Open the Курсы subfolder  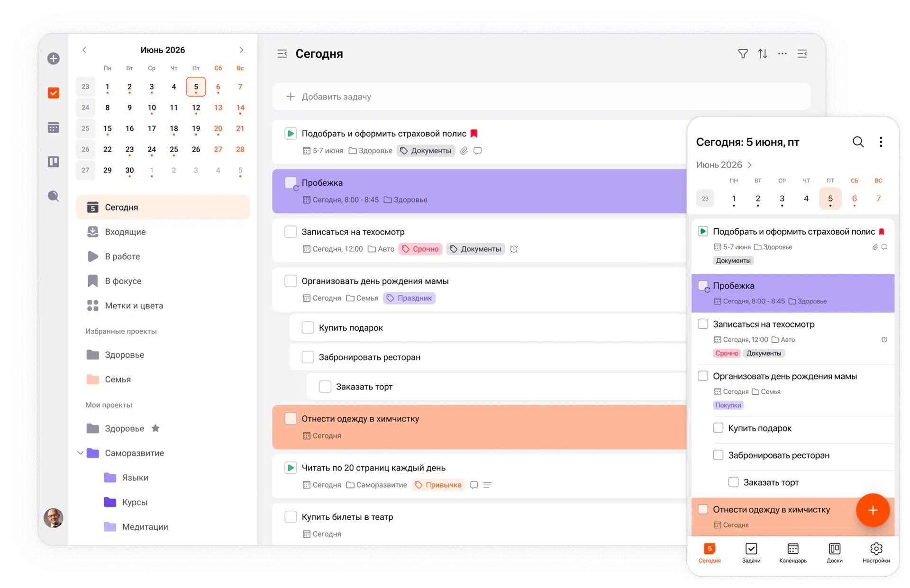pos(163,502)
